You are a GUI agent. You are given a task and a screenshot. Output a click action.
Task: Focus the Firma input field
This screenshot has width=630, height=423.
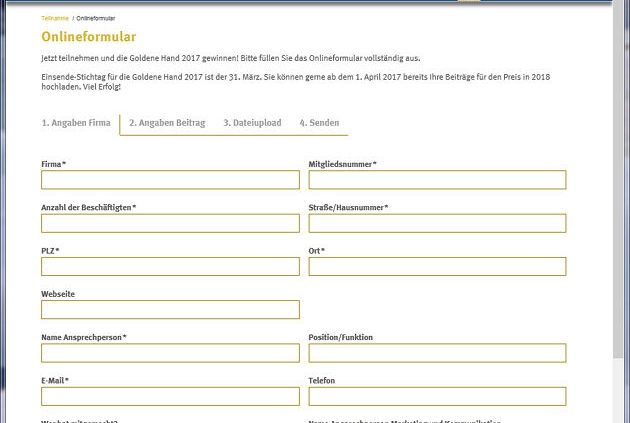[x=170, y=180]
